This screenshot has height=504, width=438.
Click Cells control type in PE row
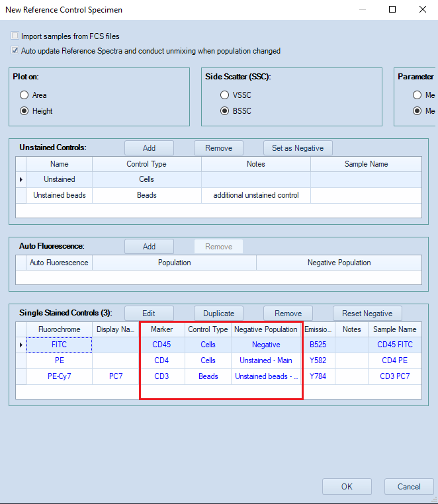point(208,360)
